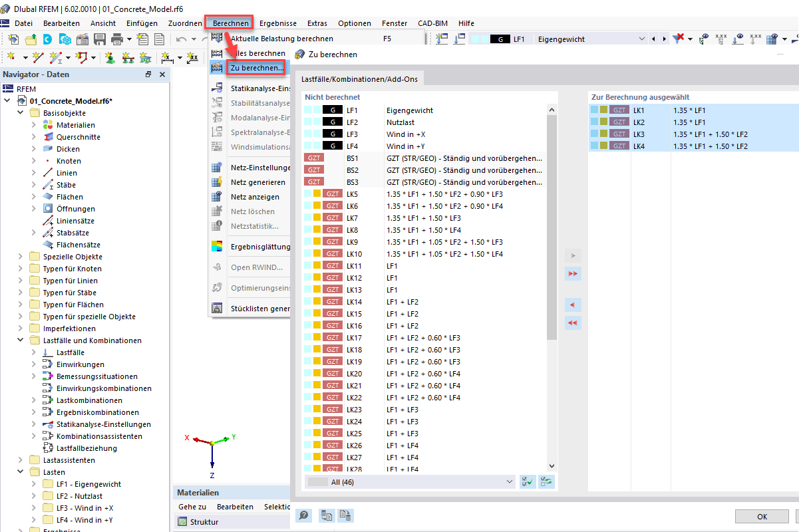Choose Zu berechnen... menu entry

pos(257,68)
